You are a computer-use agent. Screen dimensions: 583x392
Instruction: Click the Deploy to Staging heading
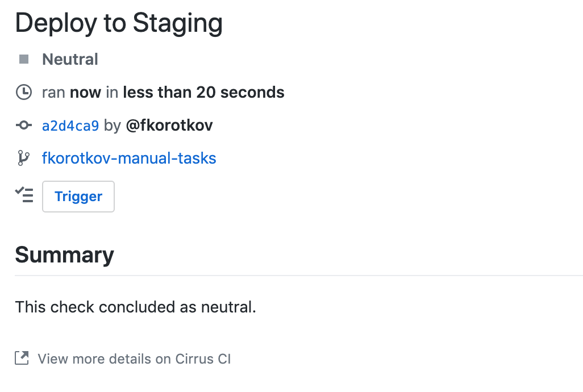(119, 23)
